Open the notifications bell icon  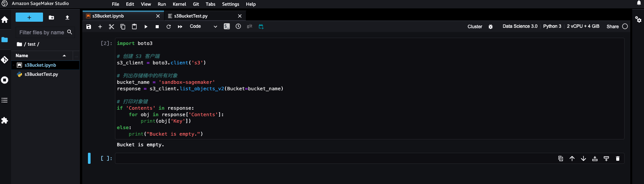click(x=639, y=3)
